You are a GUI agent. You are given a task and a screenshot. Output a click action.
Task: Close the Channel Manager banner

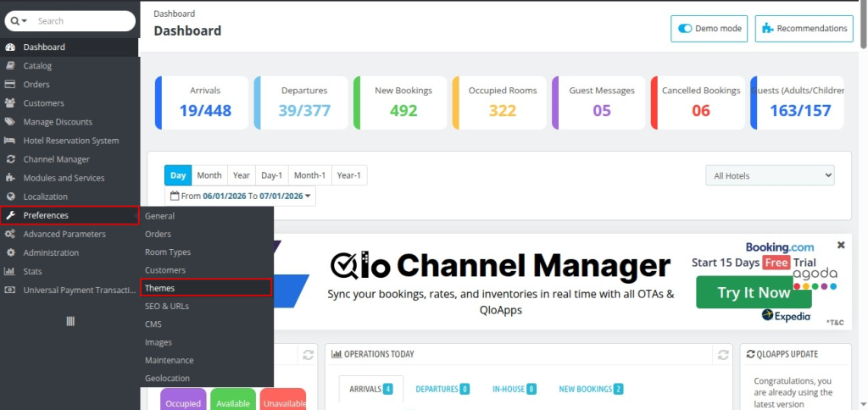pos(841,245)
